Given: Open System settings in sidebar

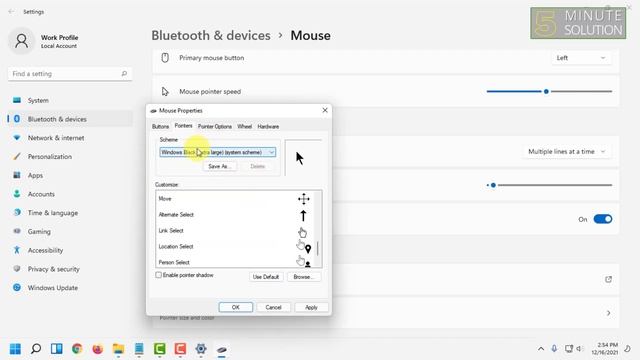Looking at the screenshot, I should [x=38, y=100].
